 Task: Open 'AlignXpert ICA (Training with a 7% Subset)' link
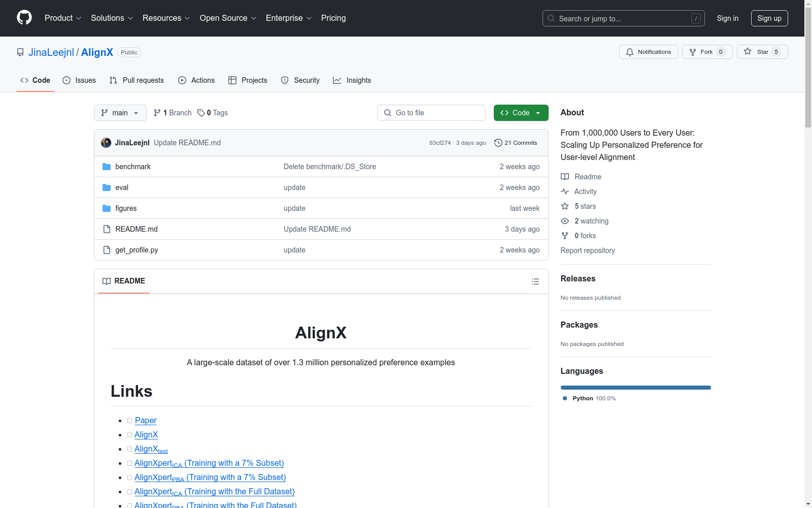pyautogui.click(x=209, y=463)
